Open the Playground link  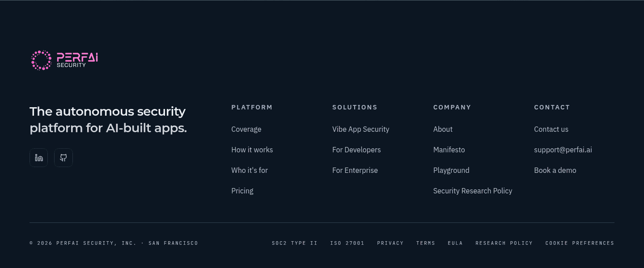click(451, 170)
